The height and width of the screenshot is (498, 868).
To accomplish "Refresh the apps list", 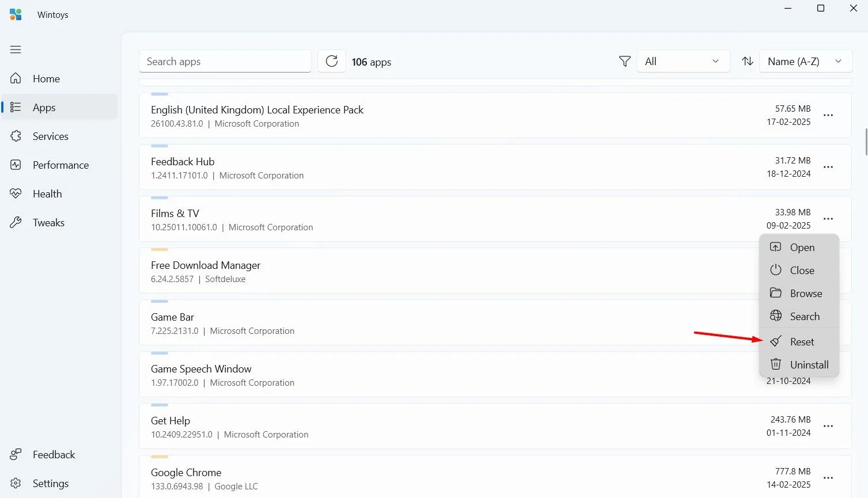I will click(332, 61).
